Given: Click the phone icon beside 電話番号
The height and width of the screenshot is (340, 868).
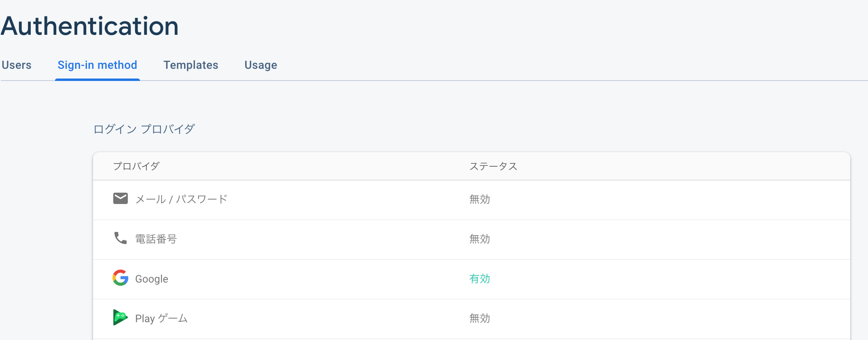Looking at the screenshot, I should click(120, 238).
